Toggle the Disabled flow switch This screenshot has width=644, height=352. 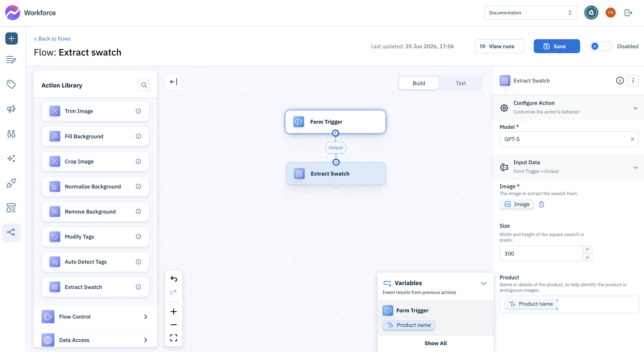tap(601, 46)
